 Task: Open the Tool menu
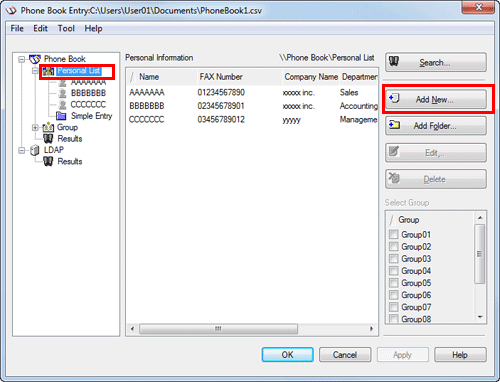coord(66,29)
